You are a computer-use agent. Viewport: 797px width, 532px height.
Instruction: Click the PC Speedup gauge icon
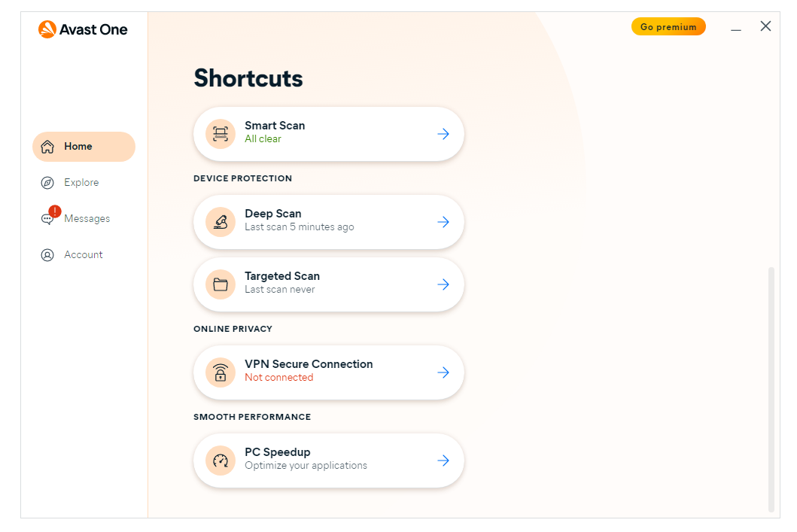pos(221,461)
